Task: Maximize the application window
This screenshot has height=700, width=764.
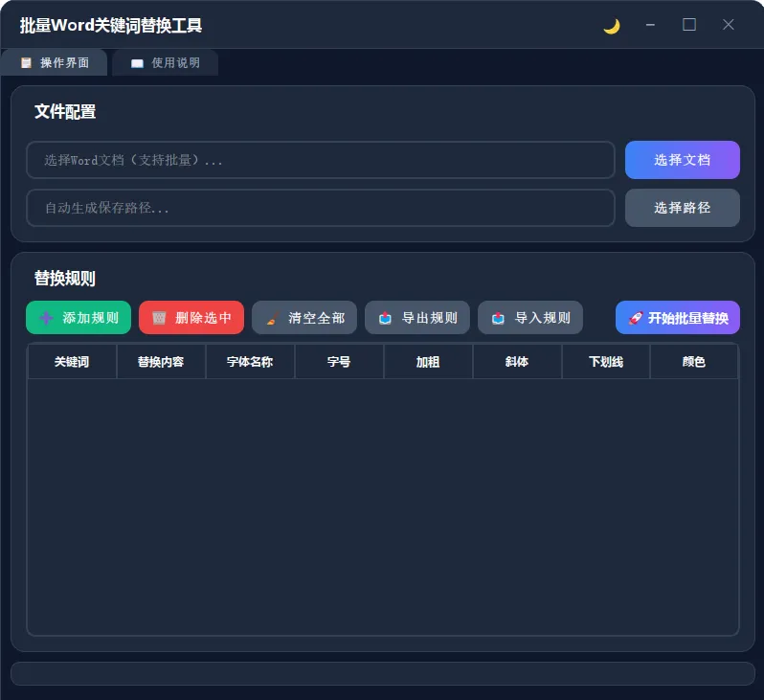Action: (x=689, y=25)
